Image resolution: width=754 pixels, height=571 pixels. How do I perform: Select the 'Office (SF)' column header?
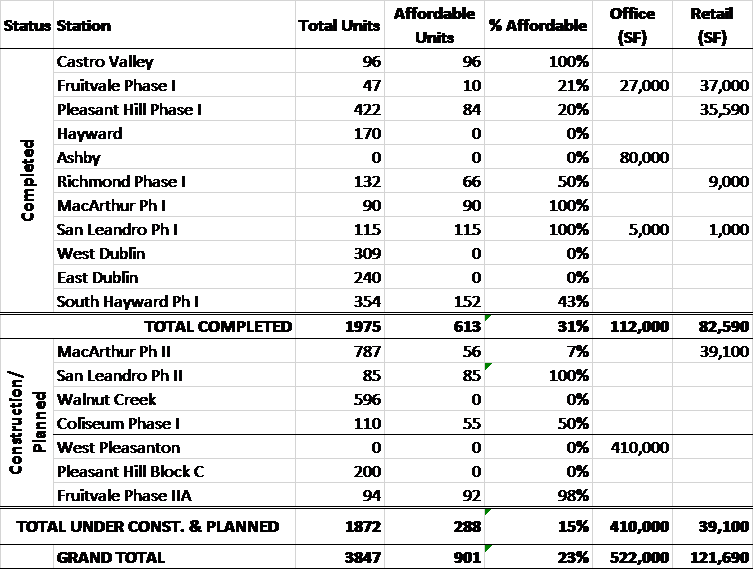click(x=632, y=25)
